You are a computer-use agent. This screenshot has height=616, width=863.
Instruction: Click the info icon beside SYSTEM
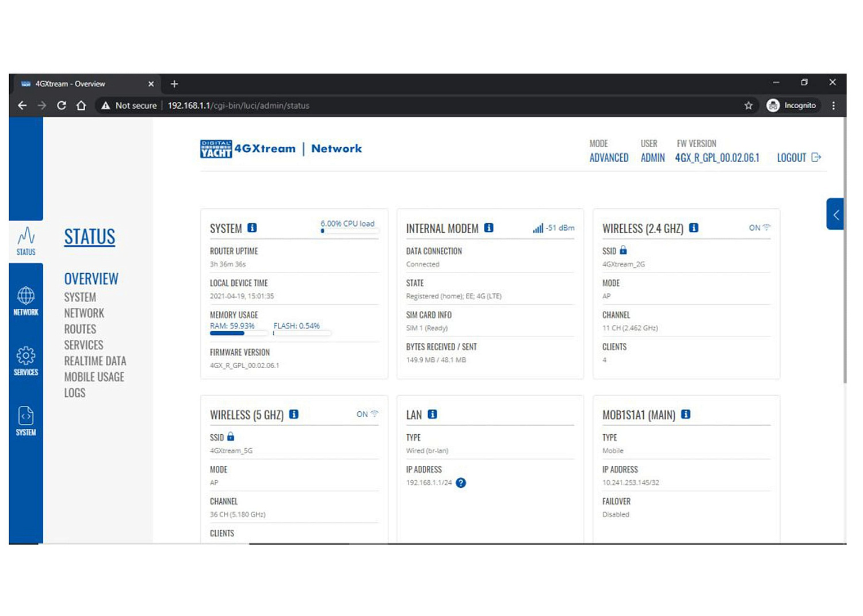pyautogui.click(x=252, y=228)
